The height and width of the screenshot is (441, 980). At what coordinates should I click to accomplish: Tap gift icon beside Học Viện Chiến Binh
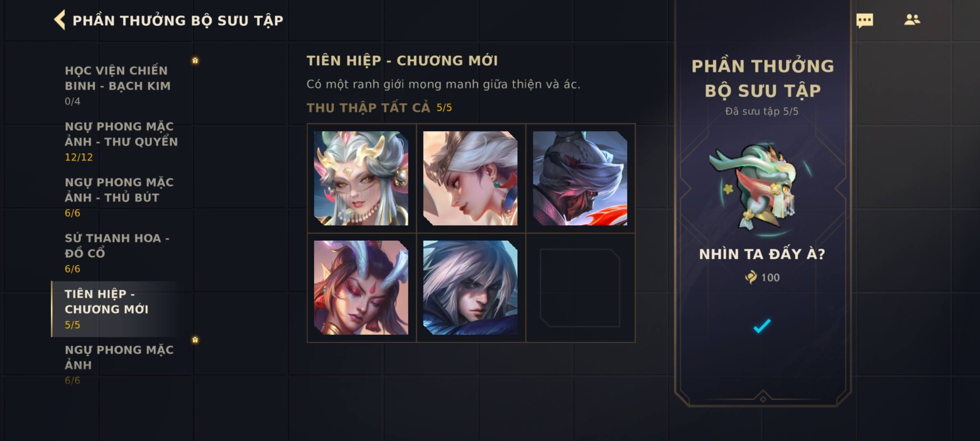(195, 60)
